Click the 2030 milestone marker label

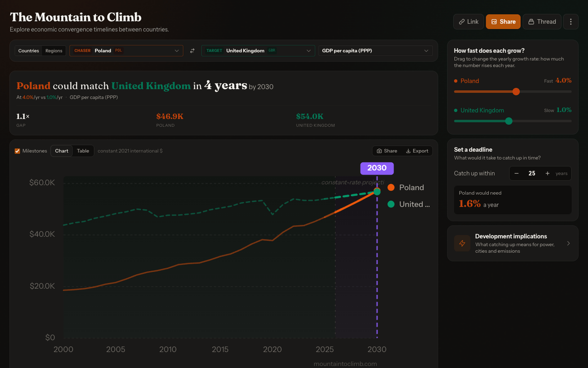377,168
